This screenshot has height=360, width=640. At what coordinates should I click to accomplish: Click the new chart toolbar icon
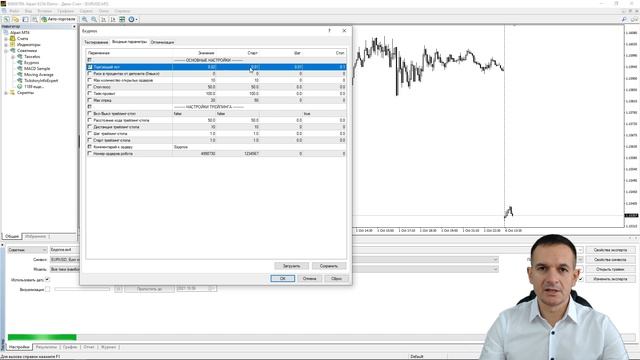pyautogui.click(x=6, y=19)
